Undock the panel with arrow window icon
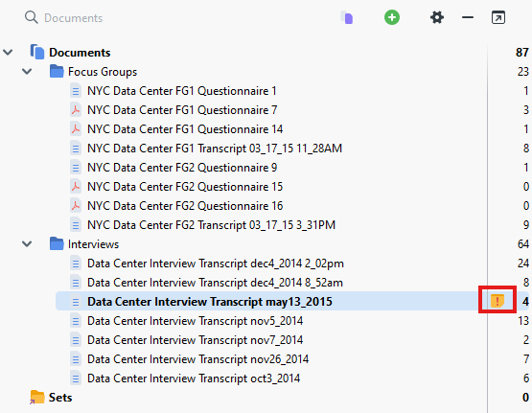 tap(498, 17)
